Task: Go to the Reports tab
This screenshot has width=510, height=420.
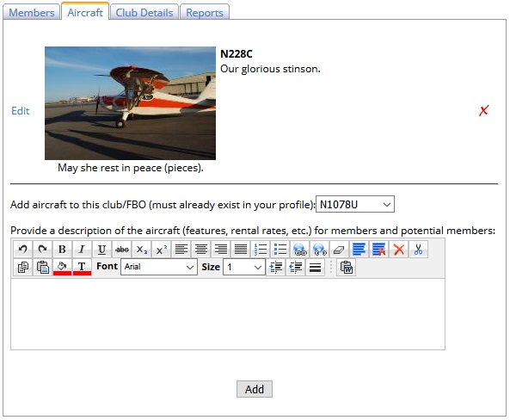Action: click(205, 12)
